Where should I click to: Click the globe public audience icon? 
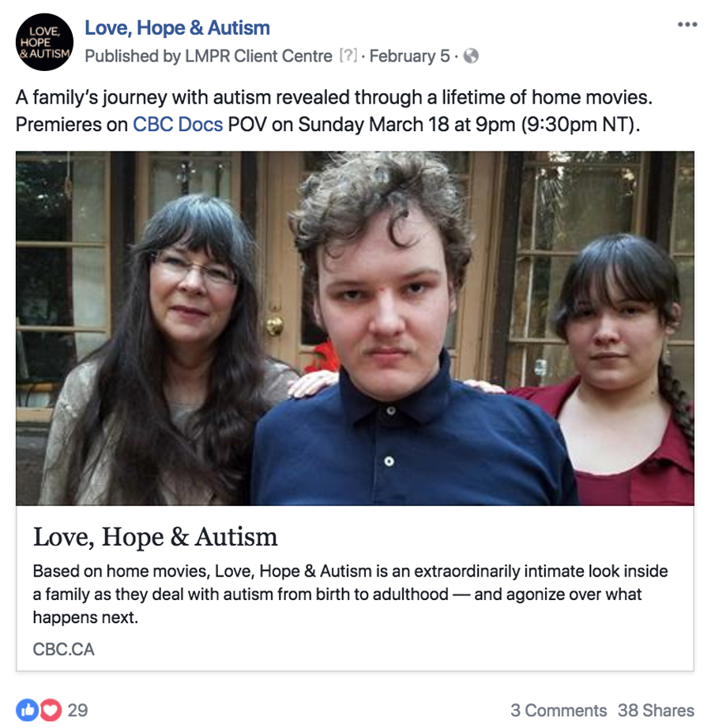(471, 56)
